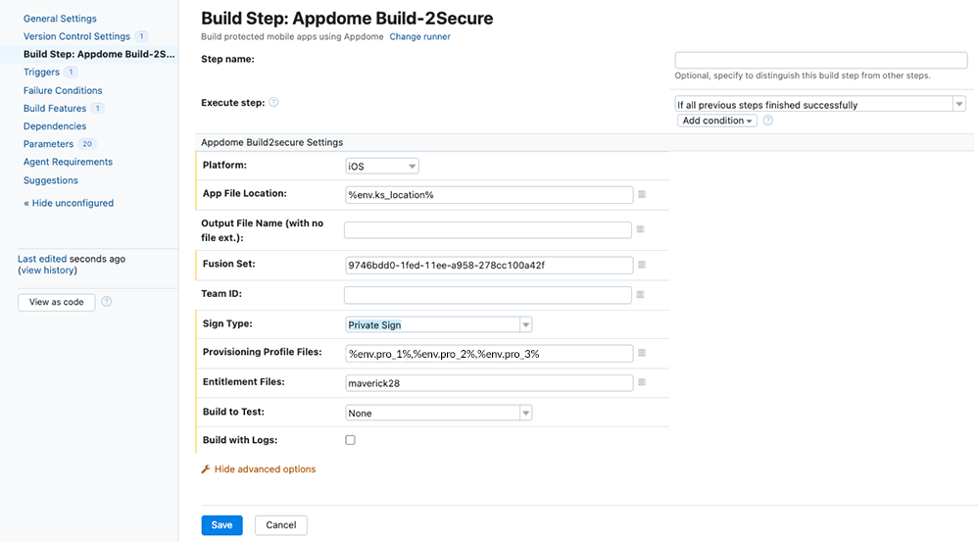Click parameter icon beside Entitlement Files
The image size is (980, 542).
click(641, 383)
